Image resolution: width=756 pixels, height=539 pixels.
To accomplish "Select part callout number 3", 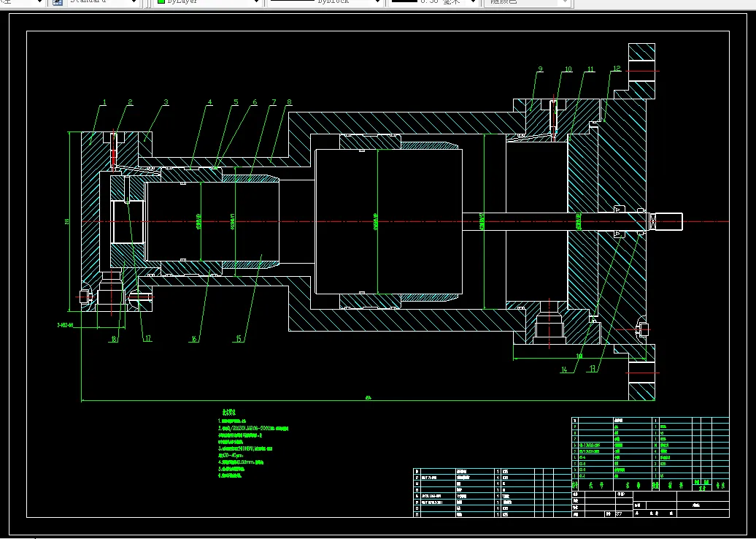I will pyautogui.click(x=166, y=102).
